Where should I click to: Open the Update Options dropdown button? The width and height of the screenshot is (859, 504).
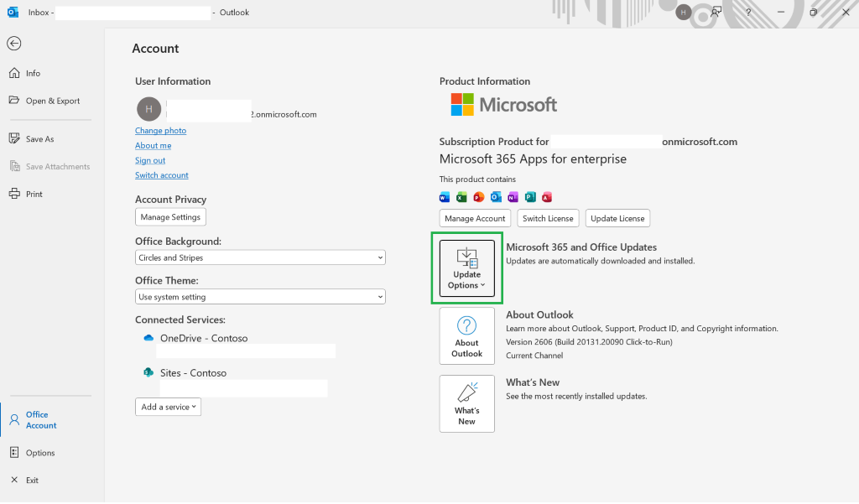click(466, 268)
